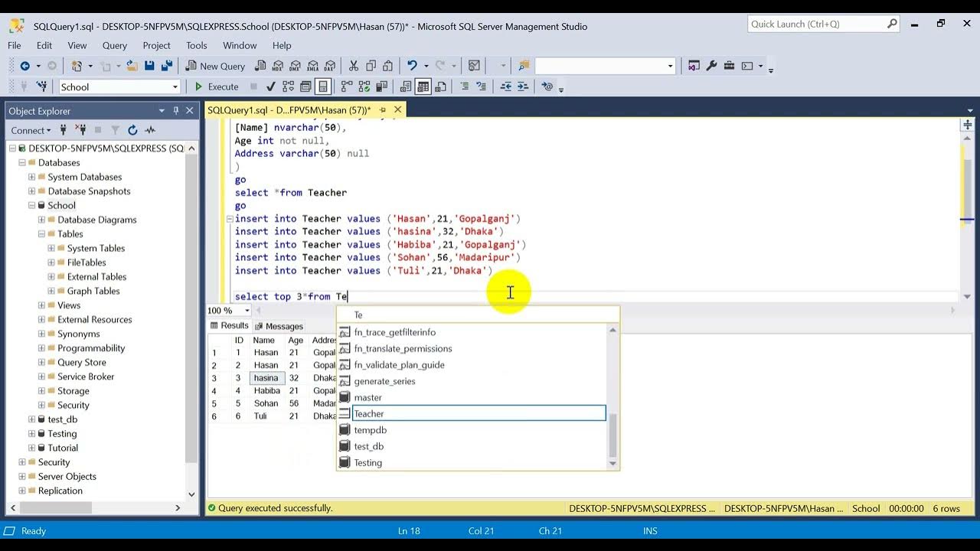
Task: Click Disconnect plug icon in Object Explorer
Action: click(x=80, y=130)
